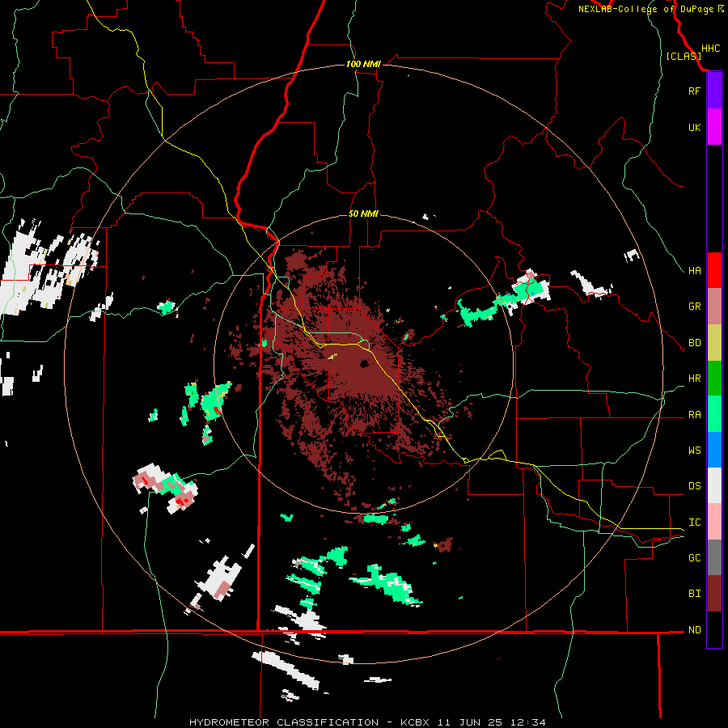Click the gray GC legend color swatch
This screenshot has width=728, height=728.
714,557
